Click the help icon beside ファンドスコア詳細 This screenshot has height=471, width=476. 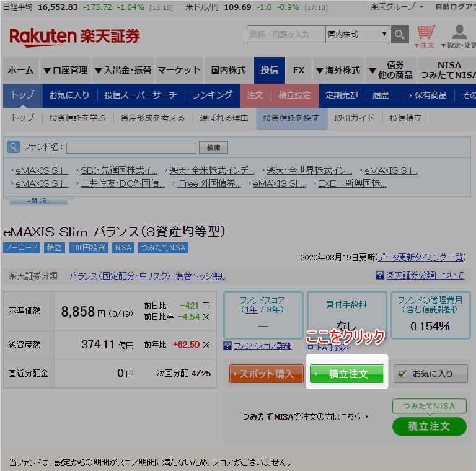tap(227, 346)
